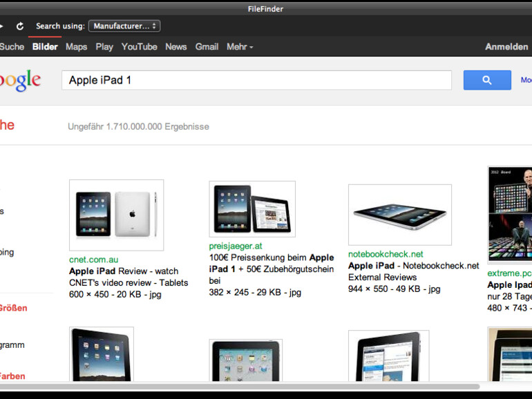Open second-row iPad thumbnail below preisjaeger result
Viewport: 532px width, 399px height.
246,360
